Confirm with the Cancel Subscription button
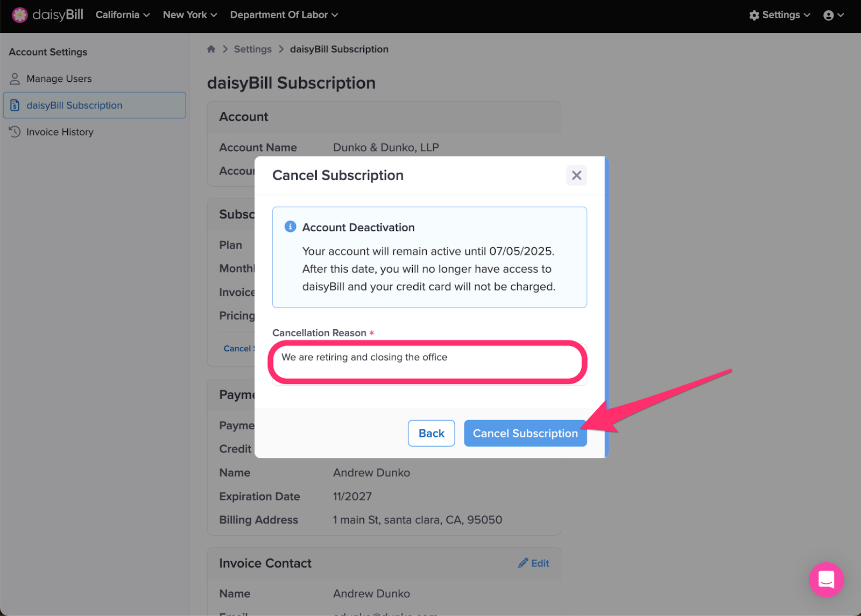861x616 pixels. 525,433
